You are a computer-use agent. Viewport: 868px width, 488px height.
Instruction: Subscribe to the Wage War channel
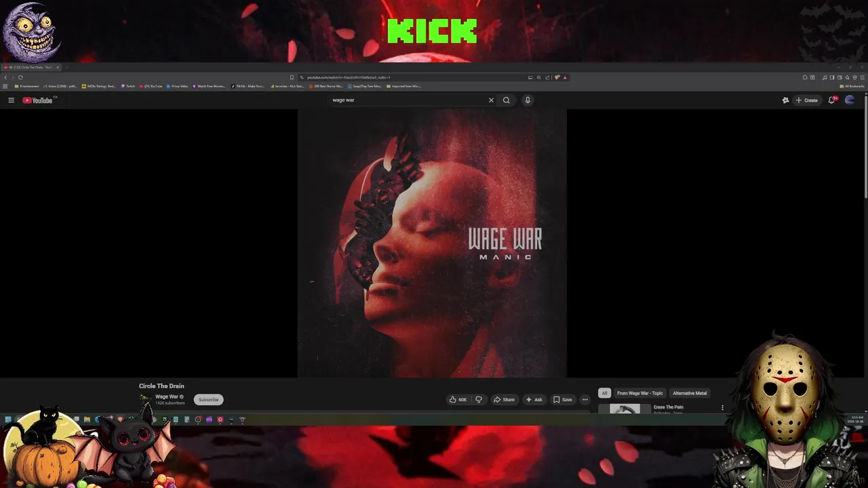click(208, 400)
